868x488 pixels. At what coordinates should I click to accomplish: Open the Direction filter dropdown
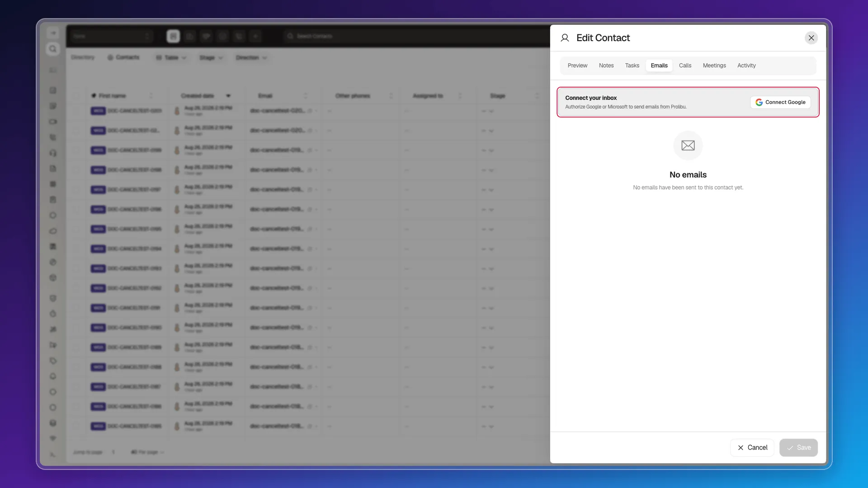(x=251, y=58)
